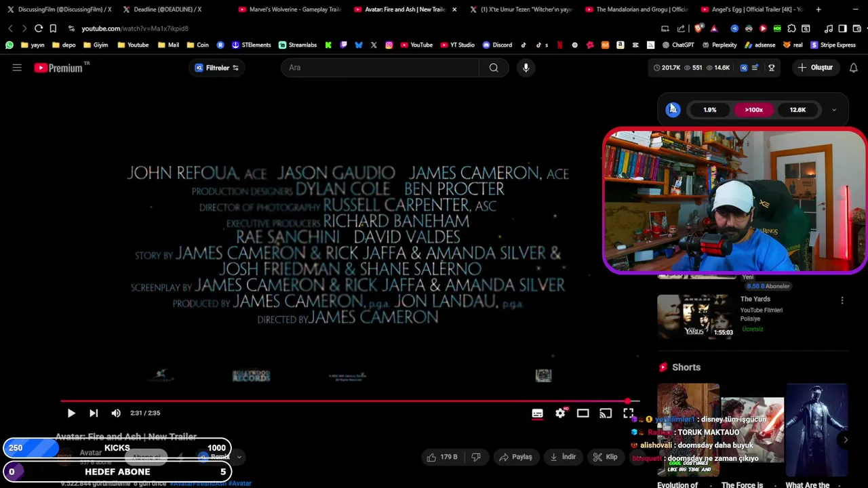Screen dimensions: 868x488
Task: Play the Avatar trailer video
Action: point(71,413)
